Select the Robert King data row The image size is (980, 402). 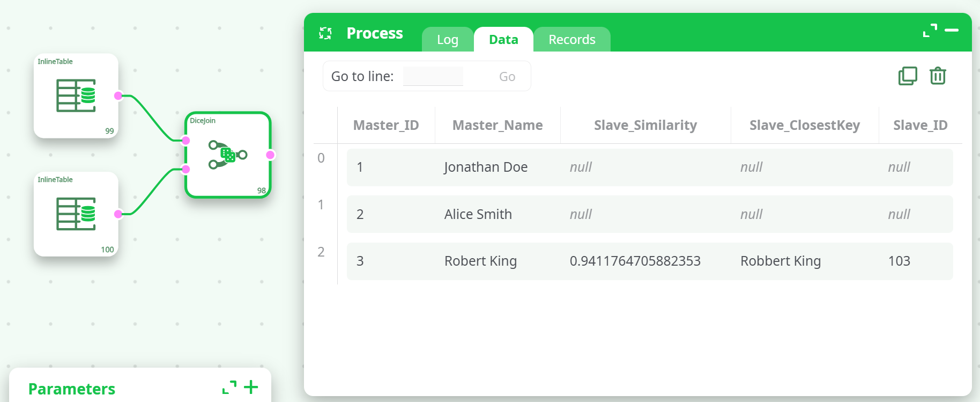[649, 261]
